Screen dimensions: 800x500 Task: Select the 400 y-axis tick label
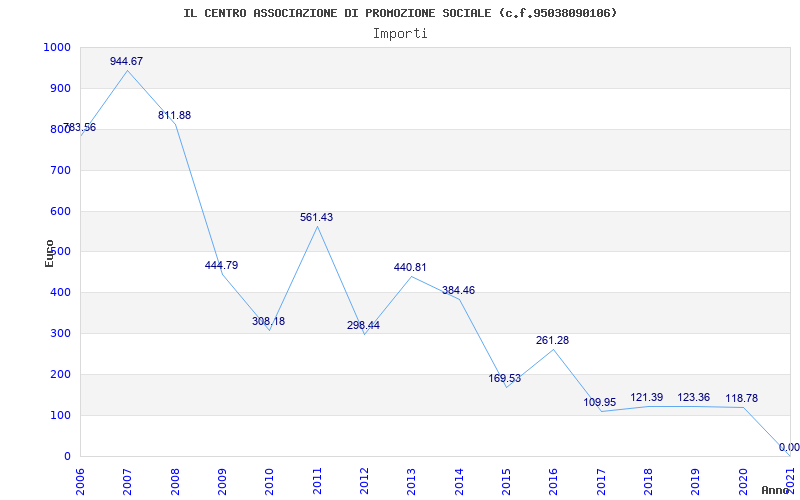click(x=60, y=293)
